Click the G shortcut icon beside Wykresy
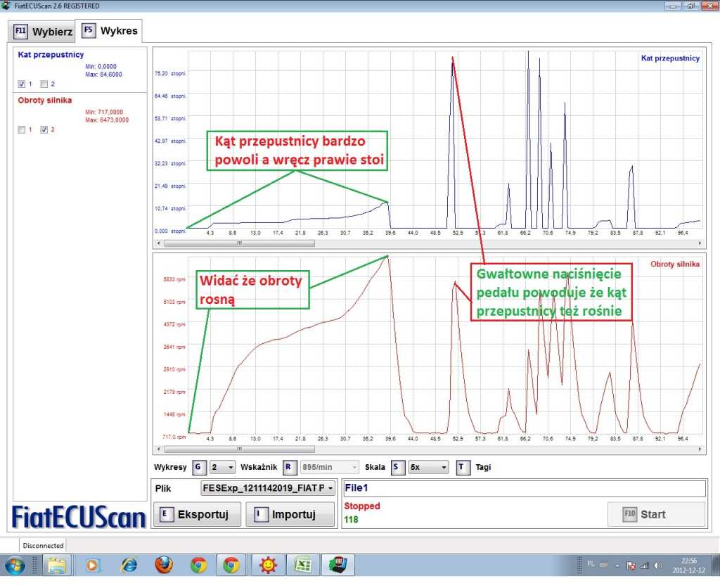Viewport: 720px width, 588px height. coord(199,467)
